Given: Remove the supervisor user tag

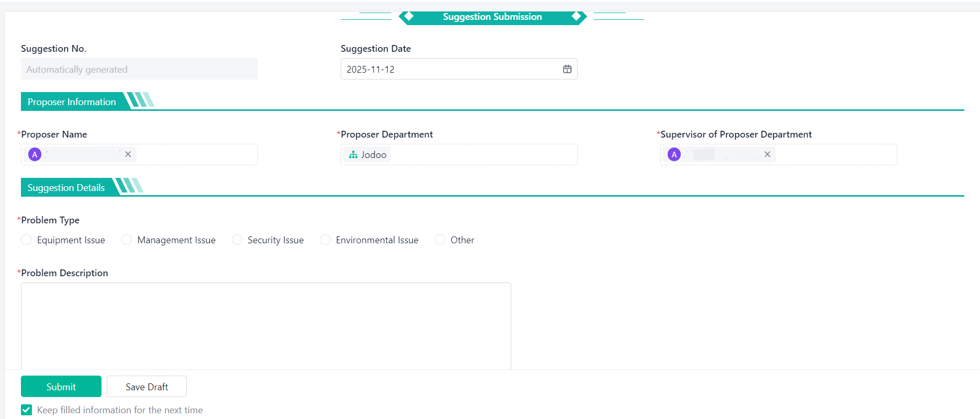Looking at the screenshot, I should tap(767, 154).
